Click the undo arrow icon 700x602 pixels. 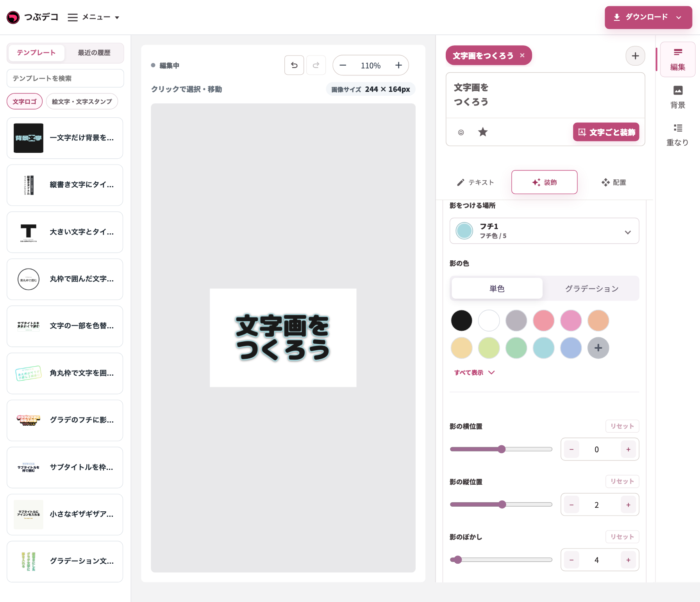294,65
